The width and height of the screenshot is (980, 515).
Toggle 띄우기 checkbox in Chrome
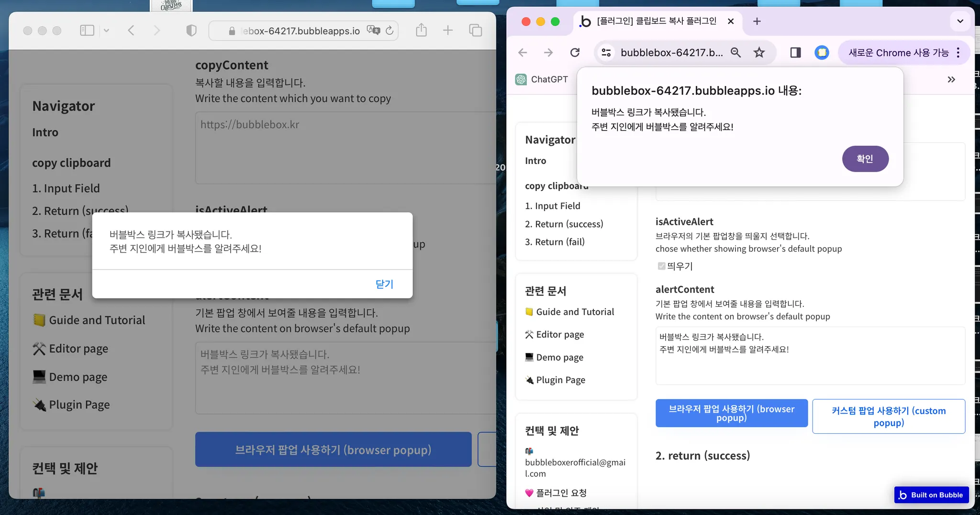(x=661, y=266)
